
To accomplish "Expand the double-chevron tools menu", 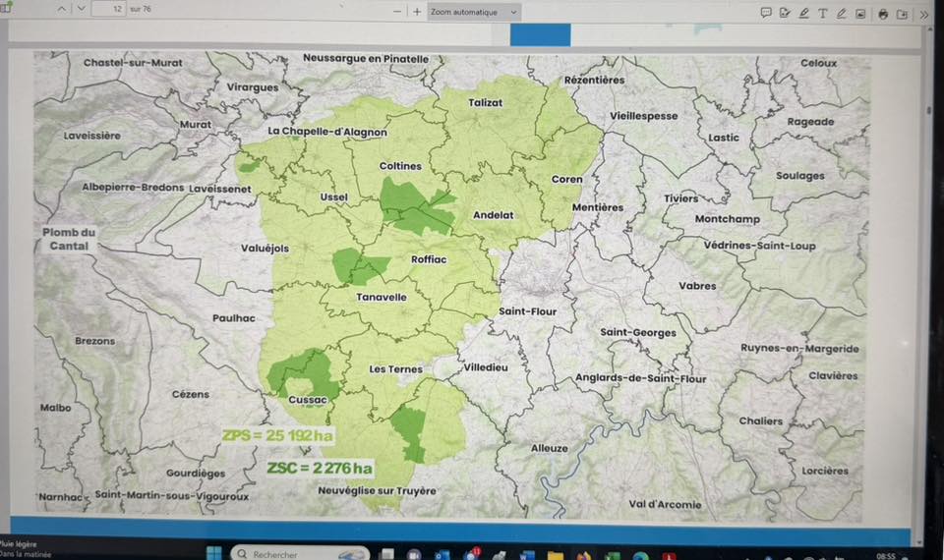I will coord(923,14).
